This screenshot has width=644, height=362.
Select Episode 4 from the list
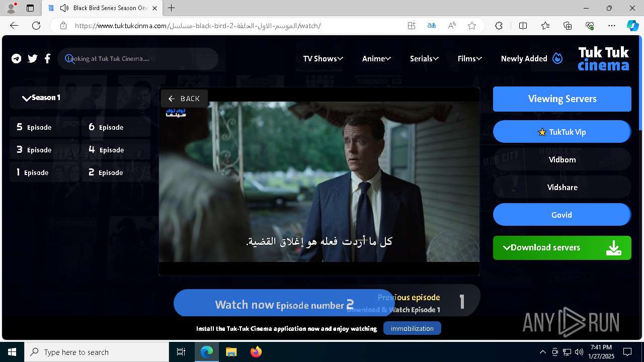pos(116,150)
